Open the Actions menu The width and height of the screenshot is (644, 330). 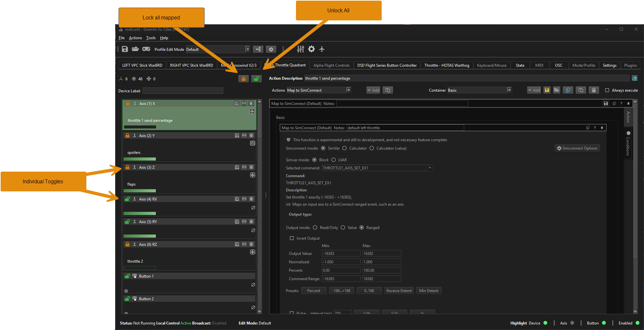[136, 38]
